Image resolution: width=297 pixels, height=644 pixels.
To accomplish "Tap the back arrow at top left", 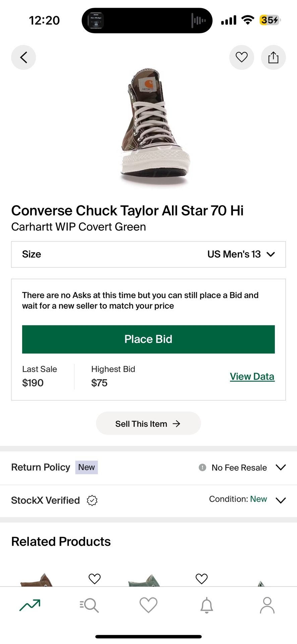I will (23, 57).
